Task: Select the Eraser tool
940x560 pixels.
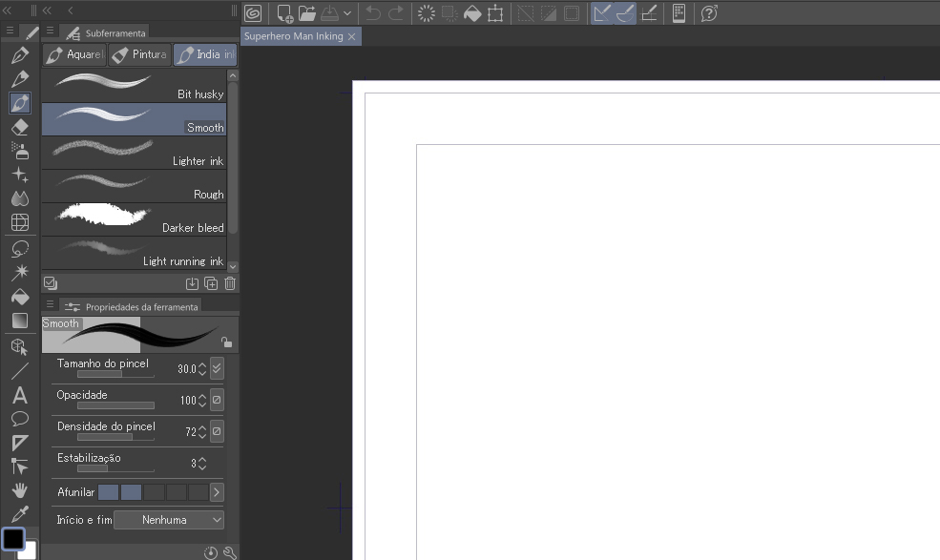Action: [19, 126]
